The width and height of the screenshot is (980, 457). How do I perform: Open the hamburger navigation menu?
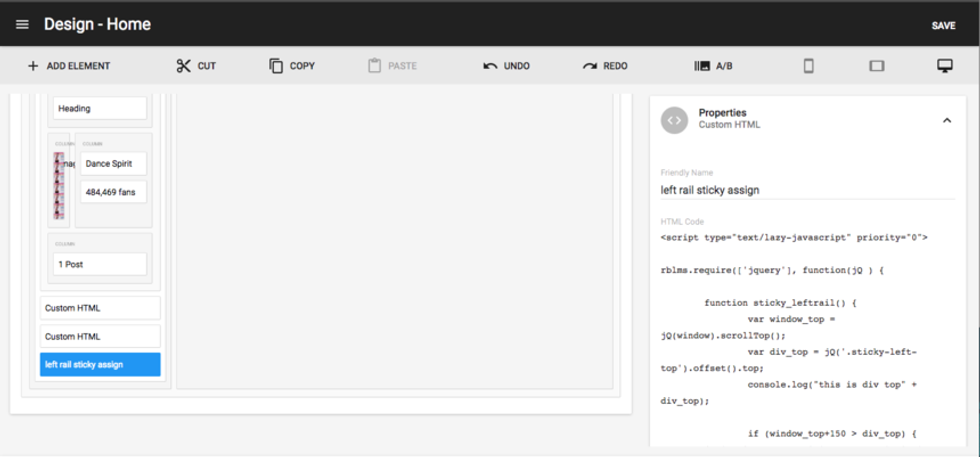tap(22, 25)
